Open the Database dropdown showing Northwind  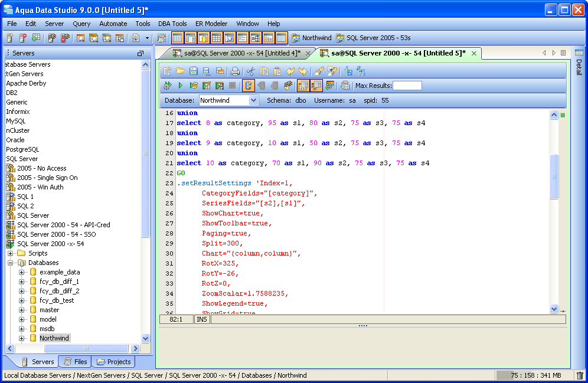[253, 100]
